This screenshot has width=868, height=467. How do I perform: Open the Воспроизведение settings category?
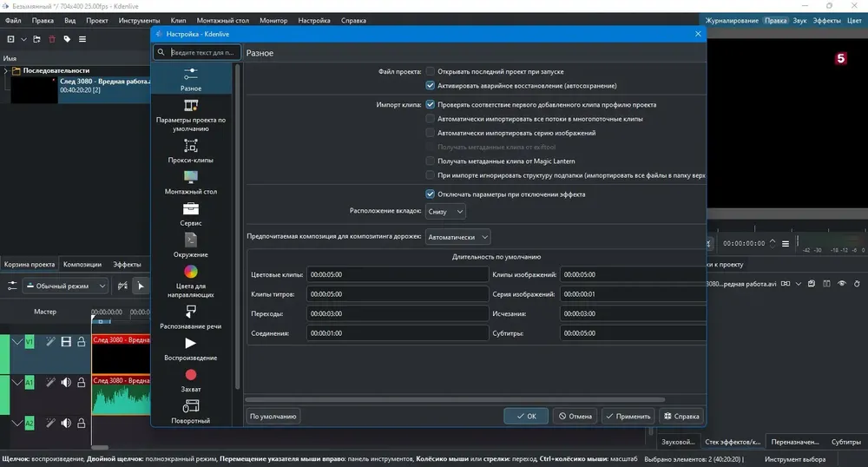[x=190, y=349]
